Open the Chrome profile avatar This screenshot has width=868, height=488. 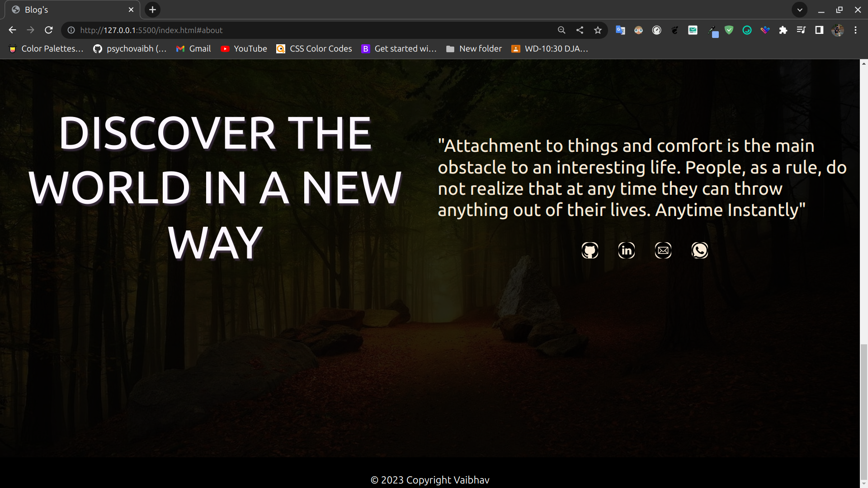pyautogui.click(x=838, y=30)
